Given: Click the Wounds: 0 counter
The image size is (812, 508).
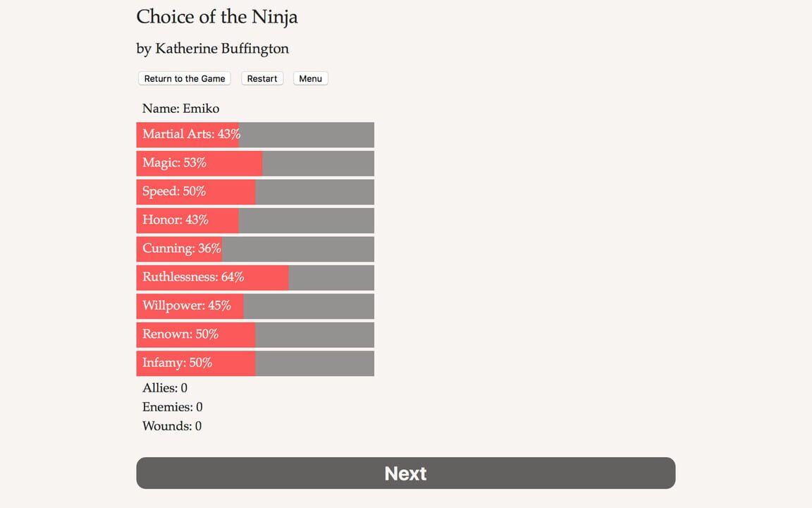Looking at the screenshot, I should point(172,425).
